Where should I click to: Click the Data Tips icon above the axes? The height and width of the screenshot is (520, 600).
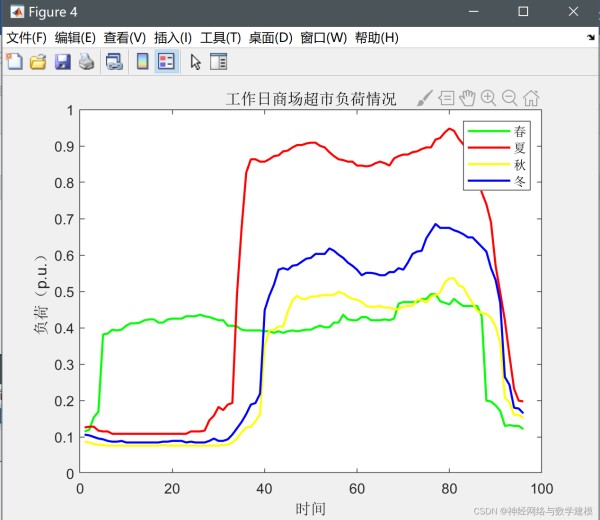coord(446,98)
